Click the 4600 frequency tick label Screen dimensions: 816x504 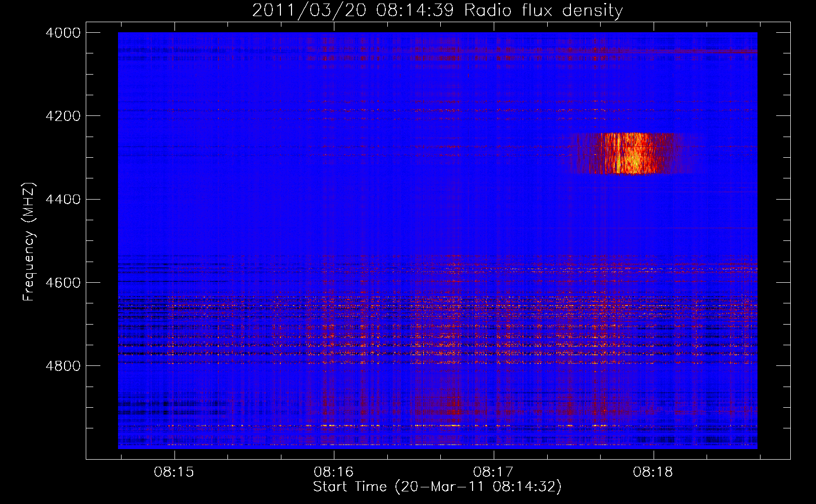pyautogui.click(x=63, y=283)
